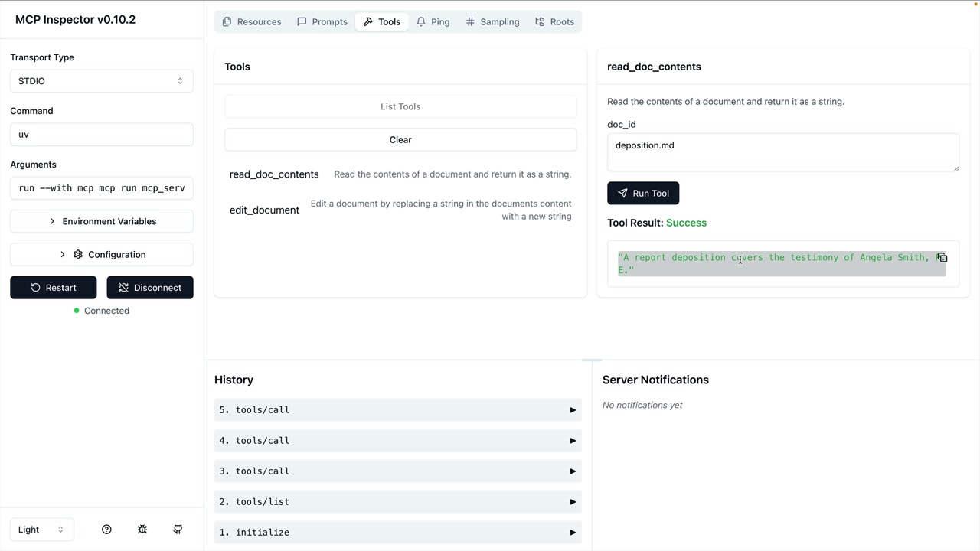
Task: Switch to the Resources tab
Action: coord(252,22)
